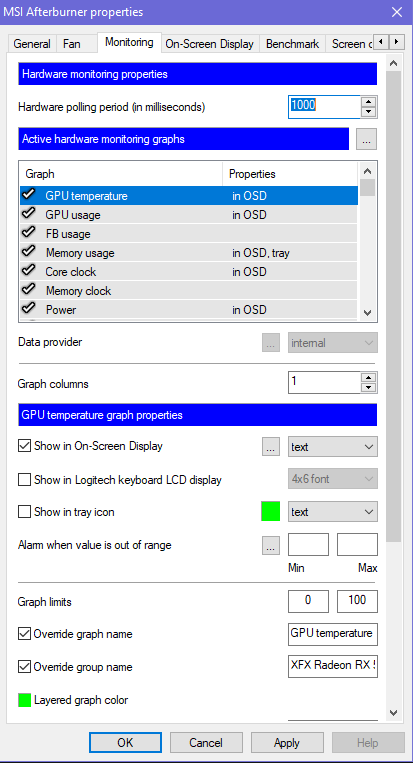
Task: Toggle the GPU usage graph checkmark
Action: (x=29, y=214)
